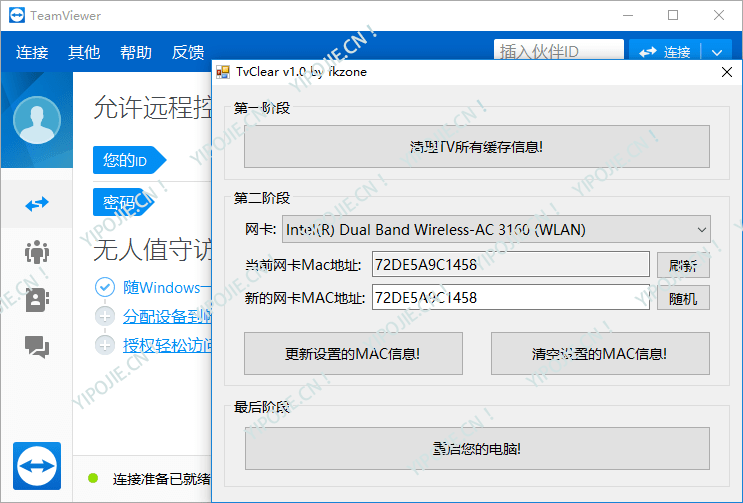Open the Chat bubbles sidebar icon
The image size is (743, 503).
point(37,346)
